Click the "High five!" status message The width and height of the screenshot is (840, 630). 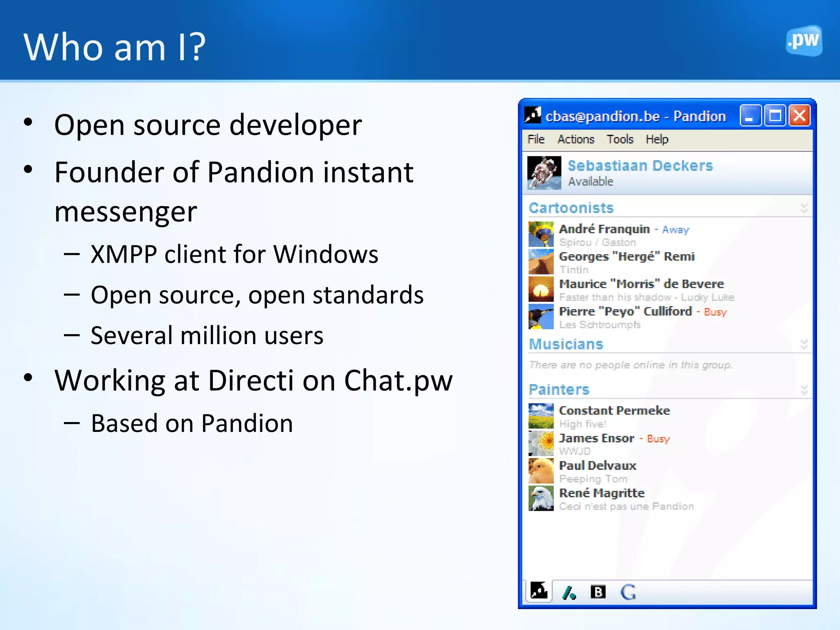click(x=582, y=424)
